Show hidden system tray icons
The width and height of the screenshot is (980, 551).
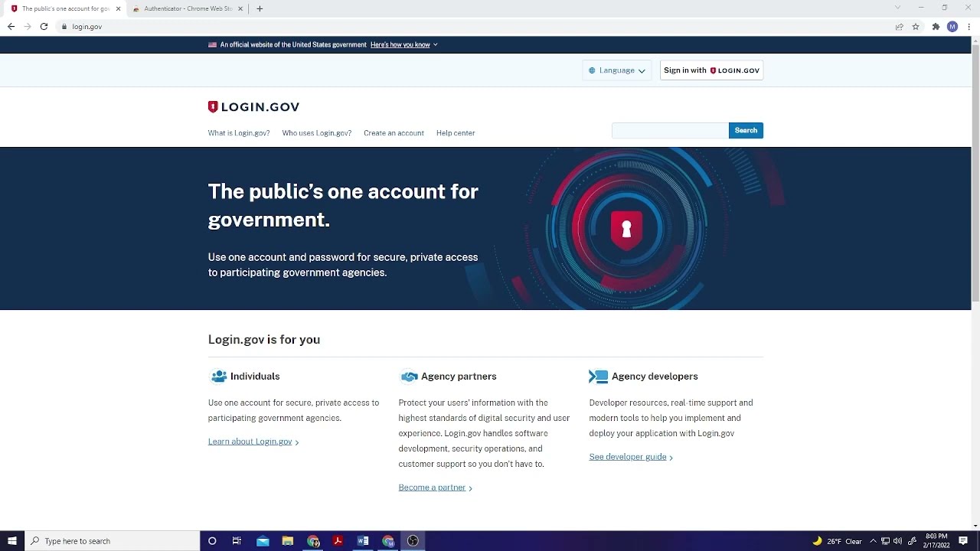click(873, 541)
